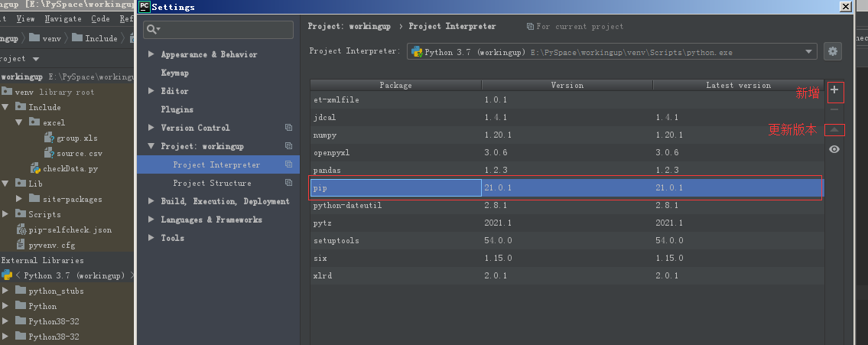Click the PyCharm logo in Settings title bar
Viewport: 868px width, 345px height.
(145, 7)
